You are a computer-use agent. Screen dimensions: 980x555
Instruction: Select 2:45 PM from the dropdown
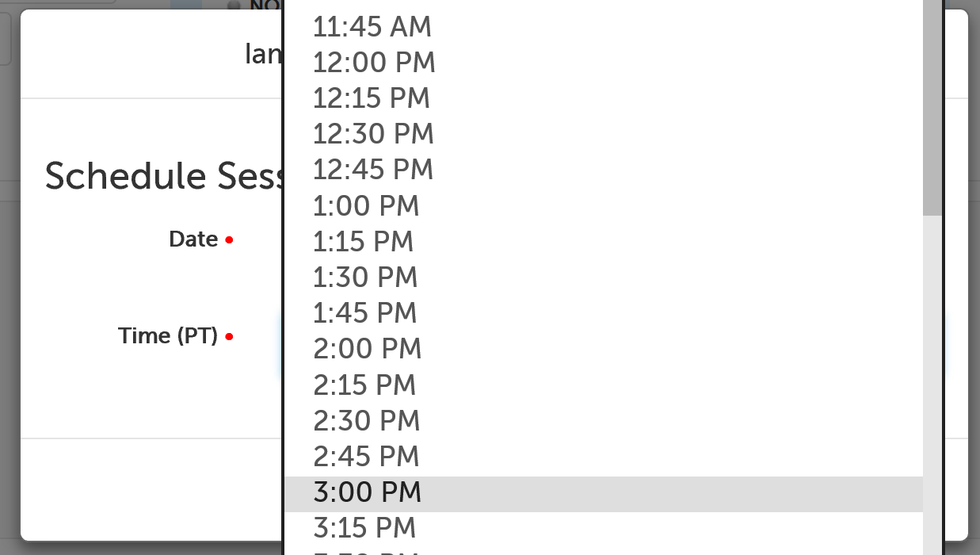(x=366, y=456)
